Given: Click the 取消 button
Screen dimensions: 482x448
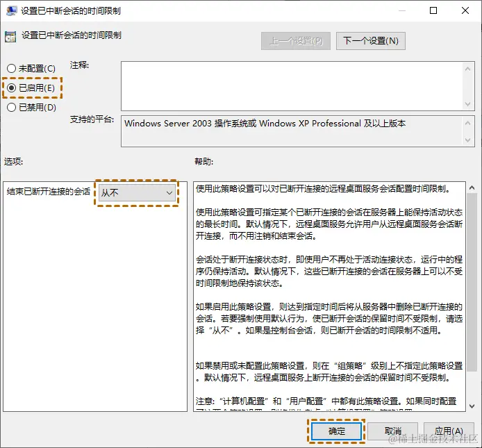Looking at the screenshot, I should click(392, 431).
